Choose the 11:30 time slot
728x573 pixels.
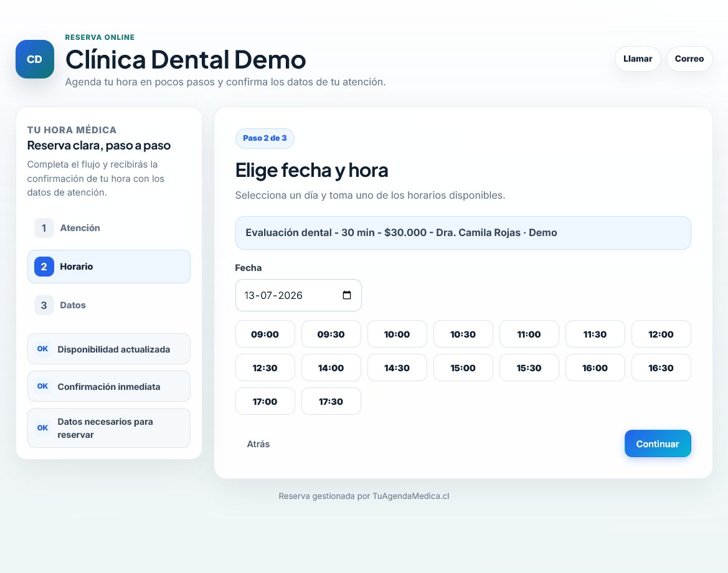tap(595, 334)
